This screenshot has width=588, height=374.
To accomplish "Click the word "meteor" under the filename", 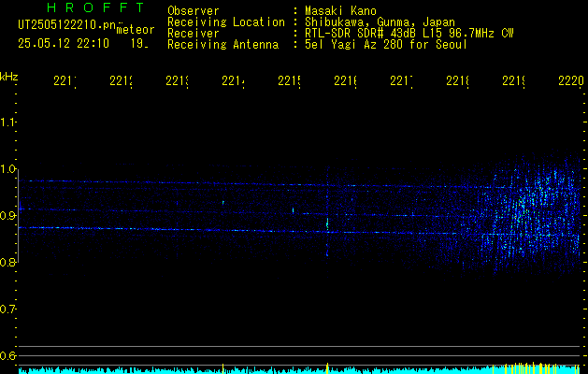I will point(136,30).
